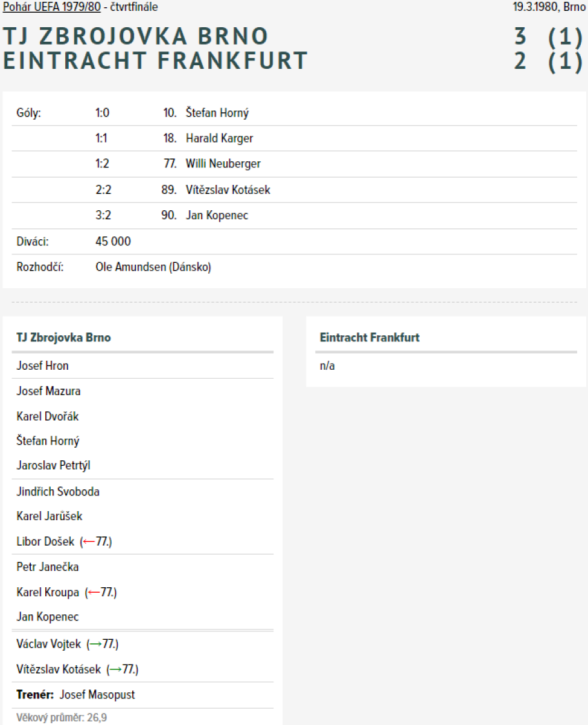Select goalscorer Štefan Horný in goals list

(217, 113)
